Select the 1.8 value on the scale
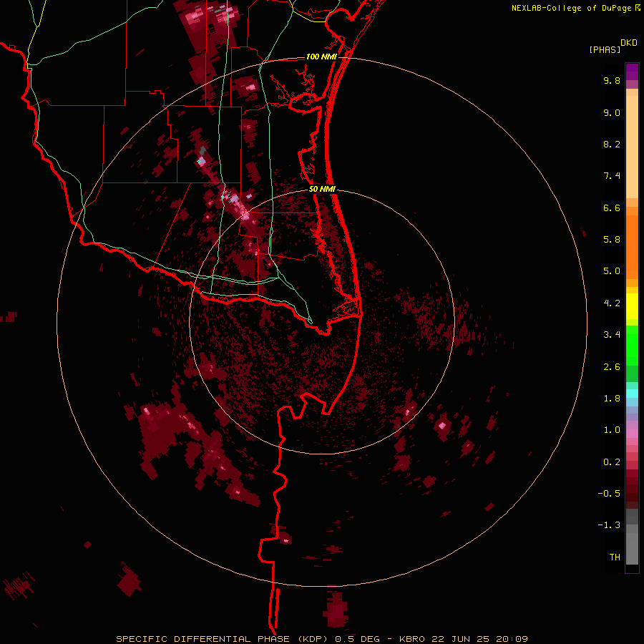 pyautogui.click(x=612, y=399)
